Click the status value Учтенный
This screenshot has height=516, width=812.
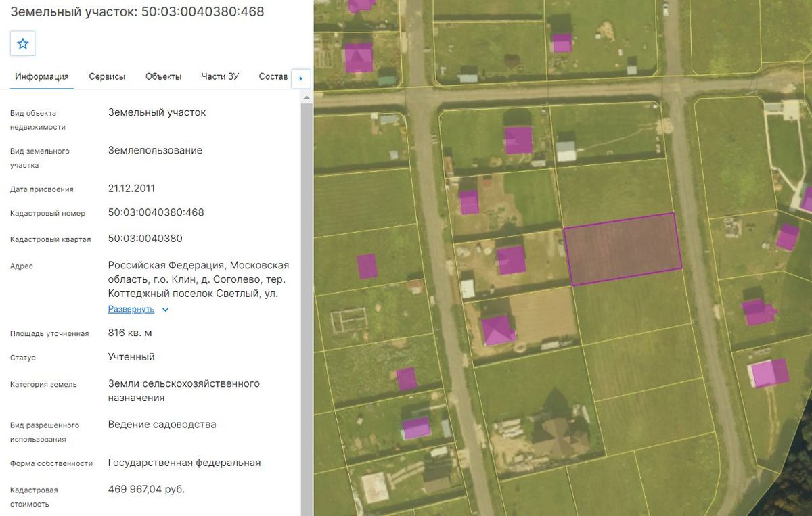click(131, 357)
